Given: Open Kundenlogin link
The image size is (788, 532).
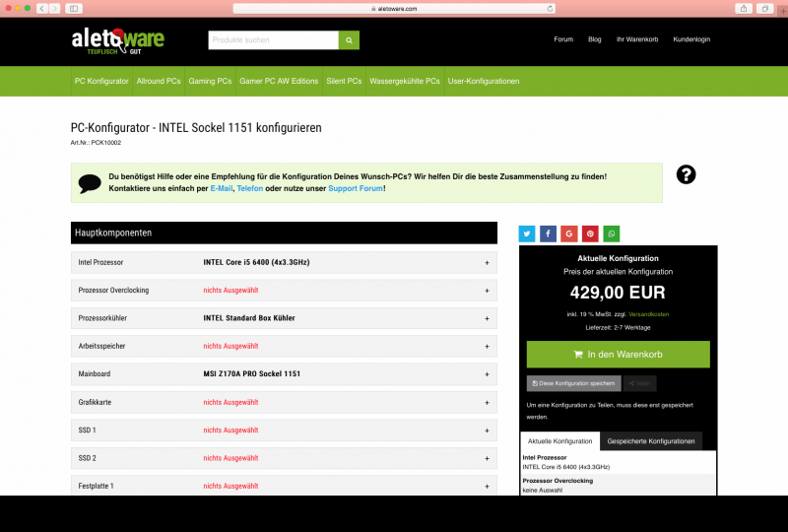Looking at the screenshot, I should coord(691,39).
